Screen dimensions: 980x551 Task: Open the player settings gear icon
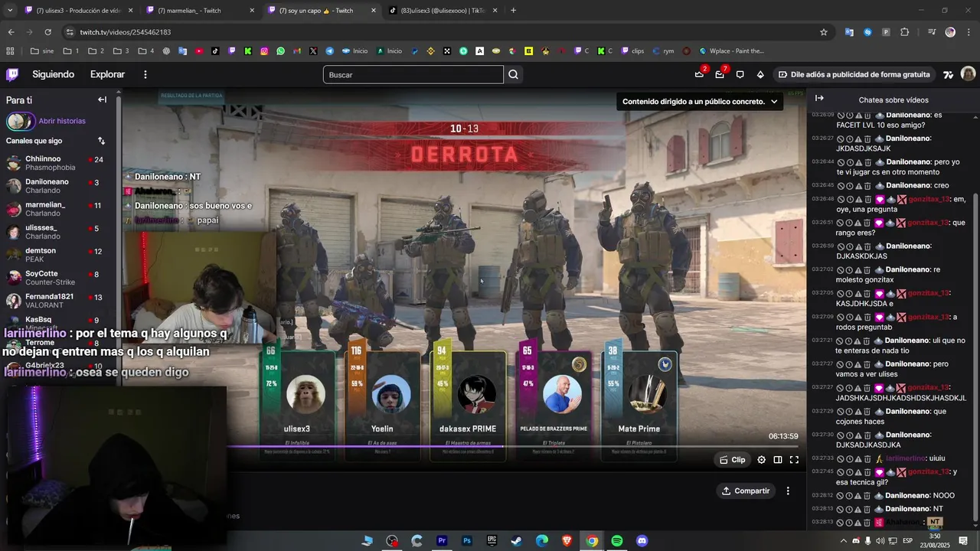tap(761, 460)
